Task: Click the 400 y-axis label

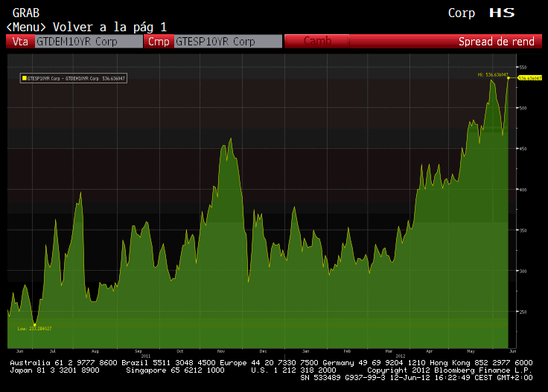Action: coord(523,190)
